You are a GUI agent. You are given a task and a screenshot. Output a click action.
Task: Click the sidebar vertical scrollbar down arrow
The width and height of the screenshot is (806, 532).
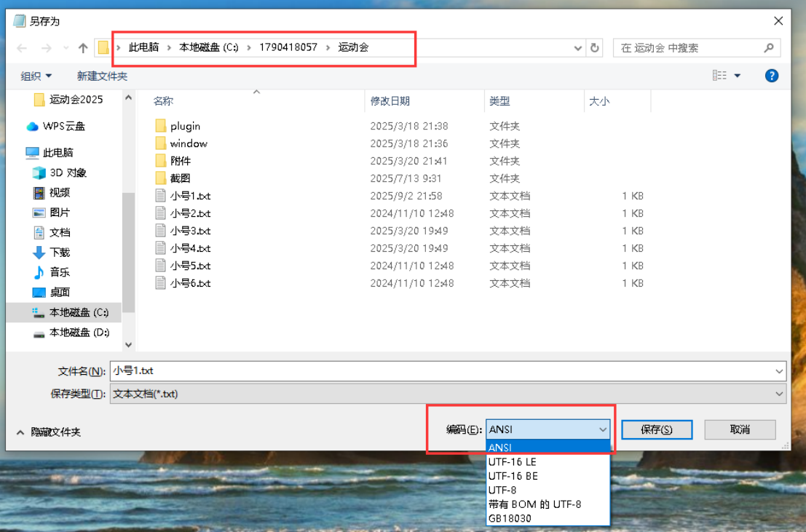tap(128, 345)
